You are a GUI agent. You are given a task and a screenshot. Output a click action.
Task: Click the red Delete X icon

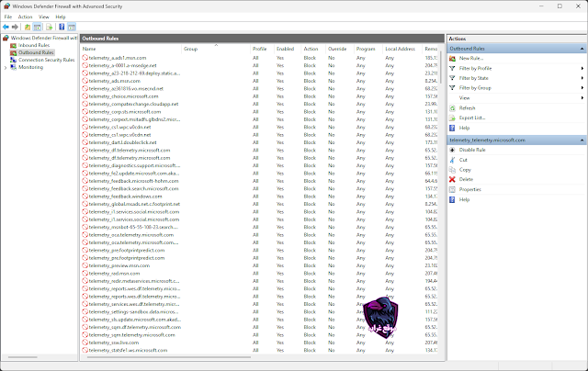[x=452, y=179]
